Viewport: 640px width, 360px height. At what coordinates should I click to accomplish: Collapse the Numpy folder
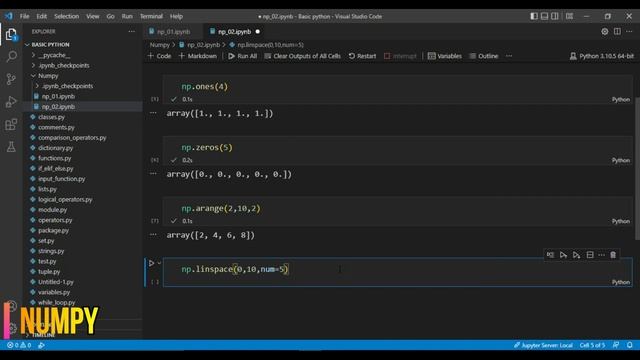[x=48, y=76]
